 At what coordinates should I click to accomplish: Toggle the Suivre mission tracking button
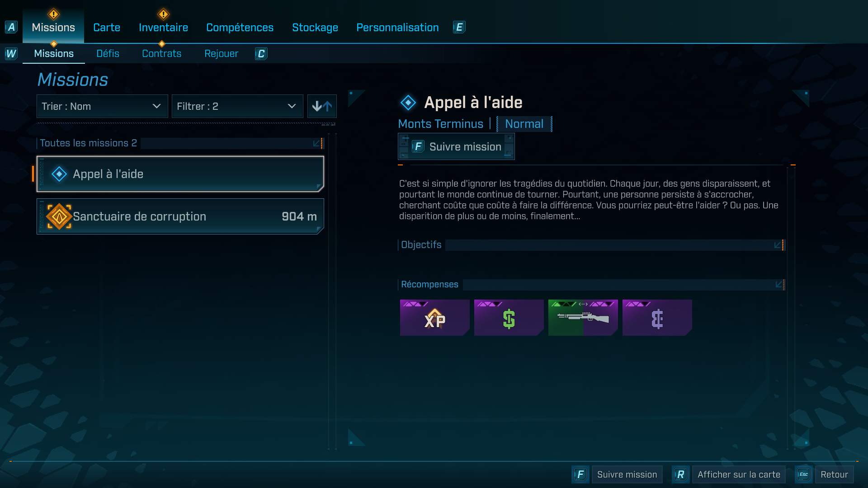pos(456,146)
